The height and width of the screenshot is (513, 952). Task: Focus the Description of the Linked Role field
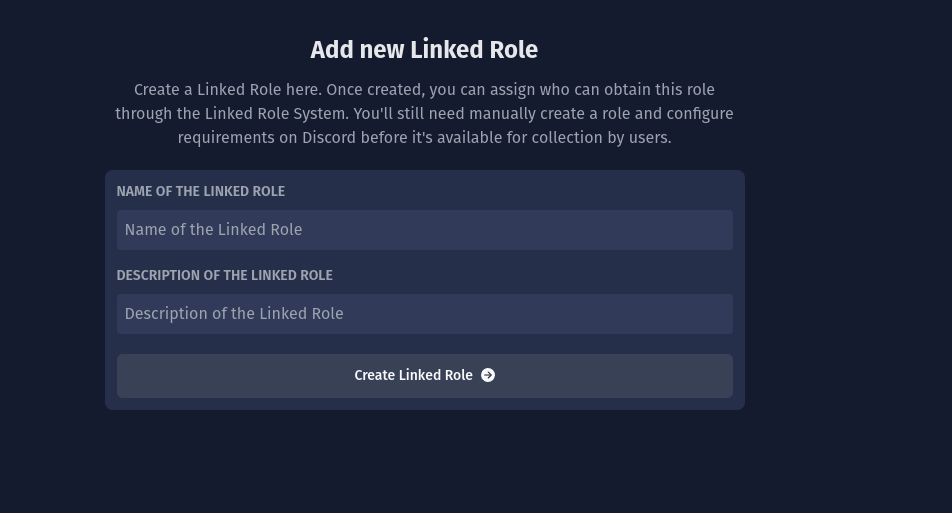(x=424, y=314)
